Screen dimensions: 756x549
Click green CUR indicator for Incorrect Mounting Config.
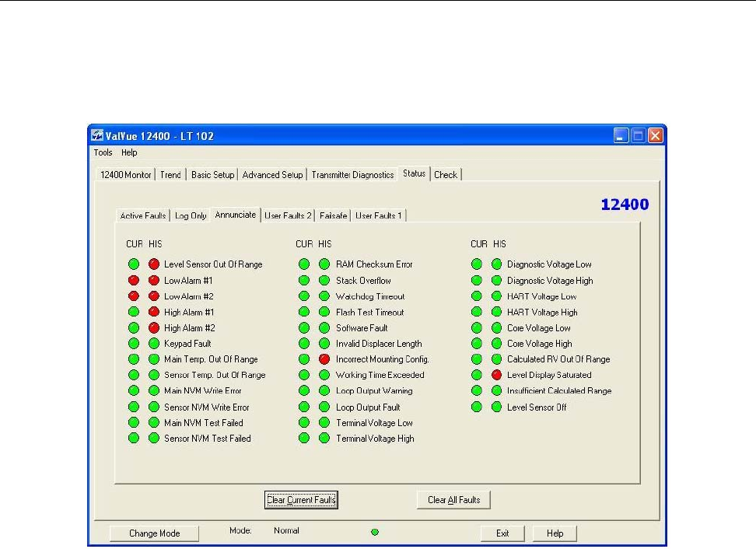click(x=304, y=359)
